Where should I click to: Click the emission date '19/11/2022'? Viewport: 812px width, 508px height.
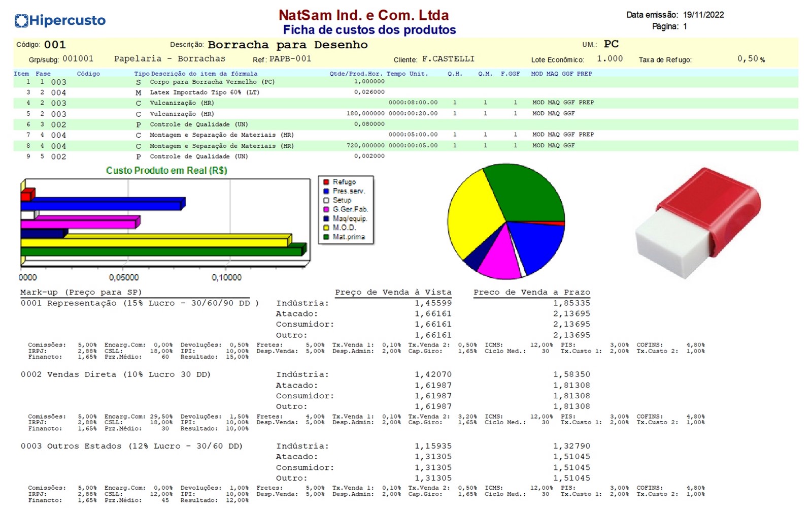click(x=703, y=15)
